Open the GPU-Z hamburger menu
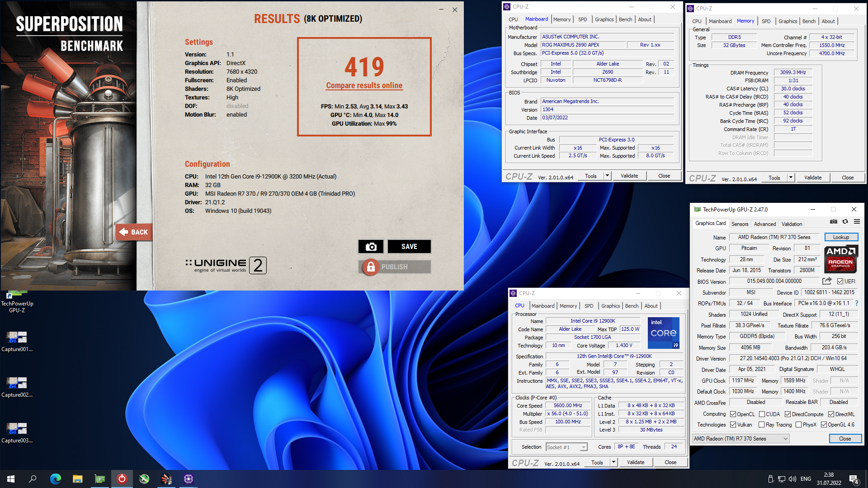The height and width of the screenshot is (488, 868). [x=857, y=221]
